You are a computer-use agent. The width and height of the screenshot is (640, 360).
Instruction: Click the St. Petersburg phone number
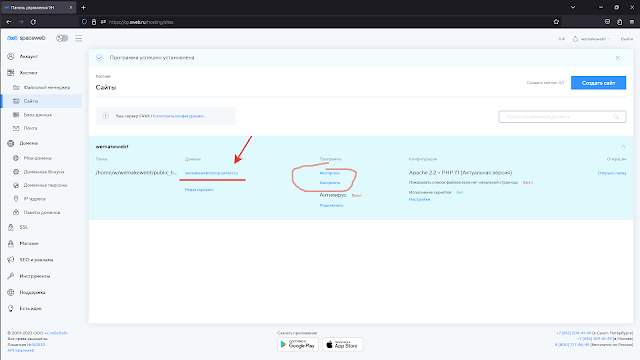(x=573, y=333)
